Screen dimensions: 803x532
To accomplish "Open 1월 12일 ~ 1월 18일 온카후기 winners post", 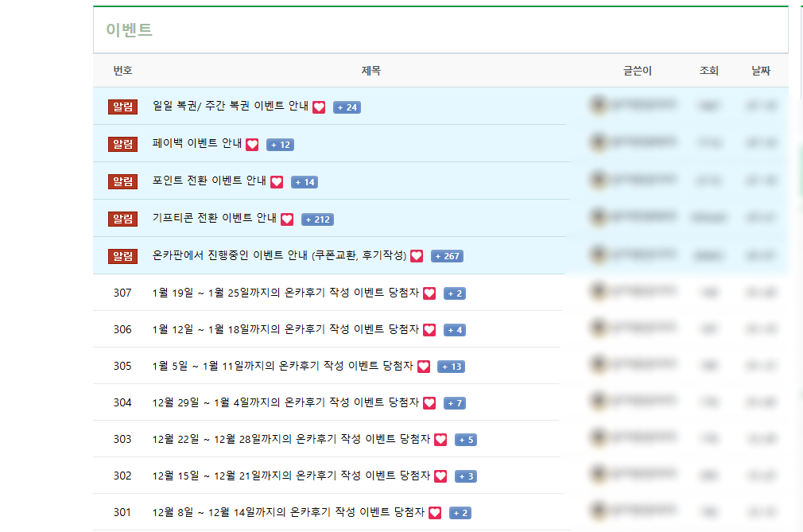I will point(285,329).
